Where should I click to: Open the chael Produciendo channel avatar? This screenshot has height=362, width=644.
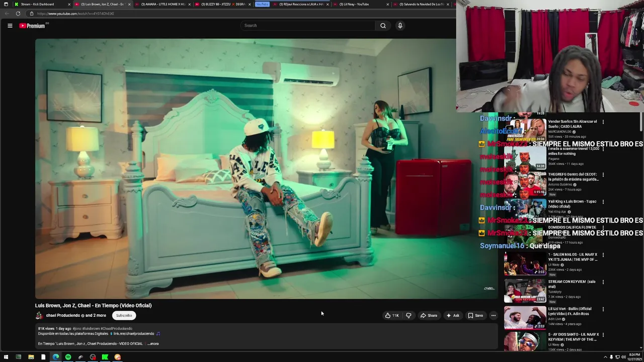point(39,316)
